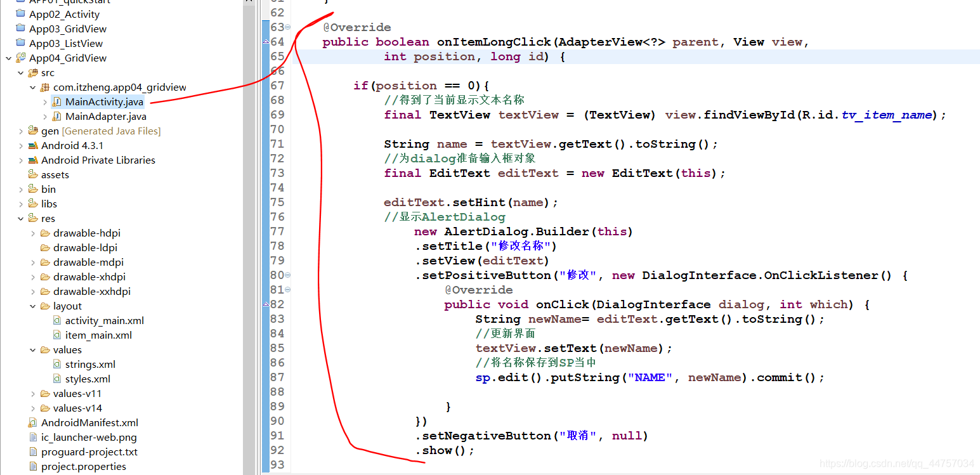Collapse the values folder
The image size is (980, 475).
coord(32,349)
